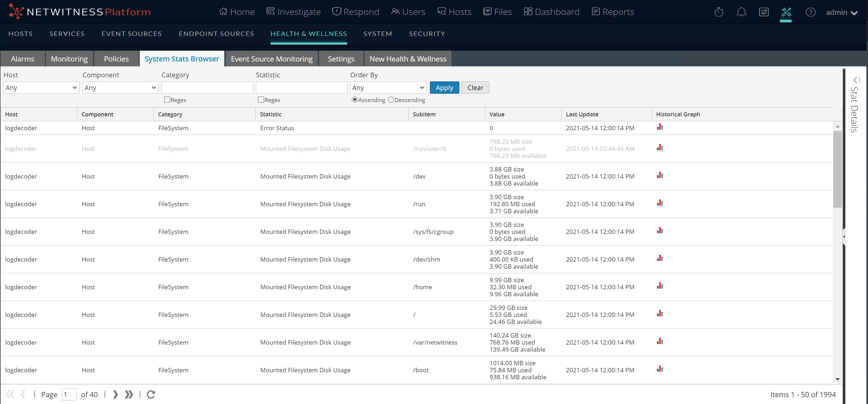Open the Order By dropdown
This screenshot has width=868, height=404.
point(388,88)
